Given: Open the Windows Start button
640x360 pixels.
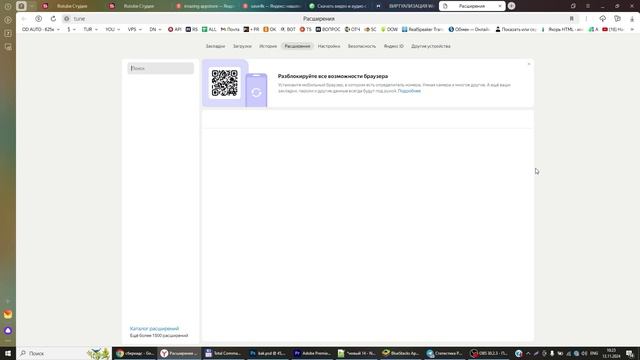Looking at the screenshot, I should point(8,353).
